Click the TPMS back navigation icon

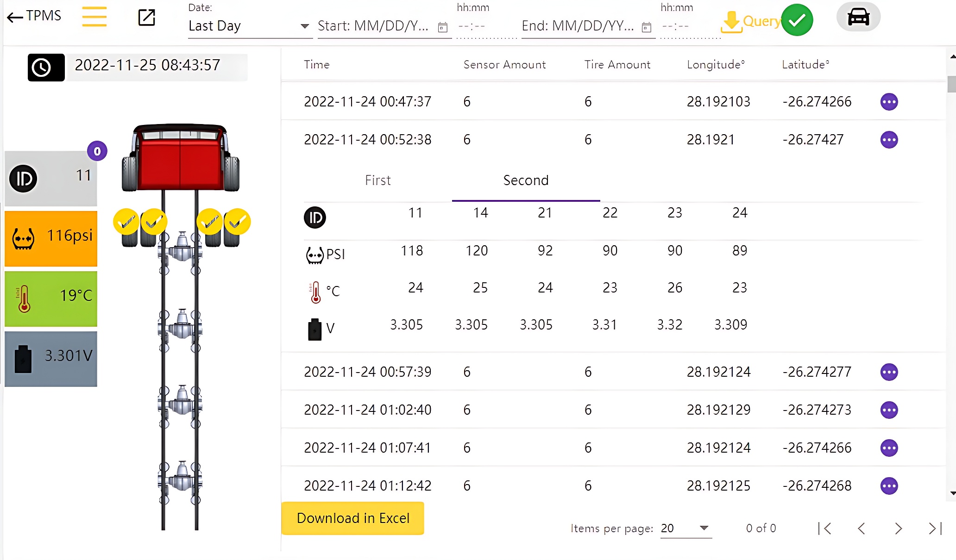(x=14, y=16)
